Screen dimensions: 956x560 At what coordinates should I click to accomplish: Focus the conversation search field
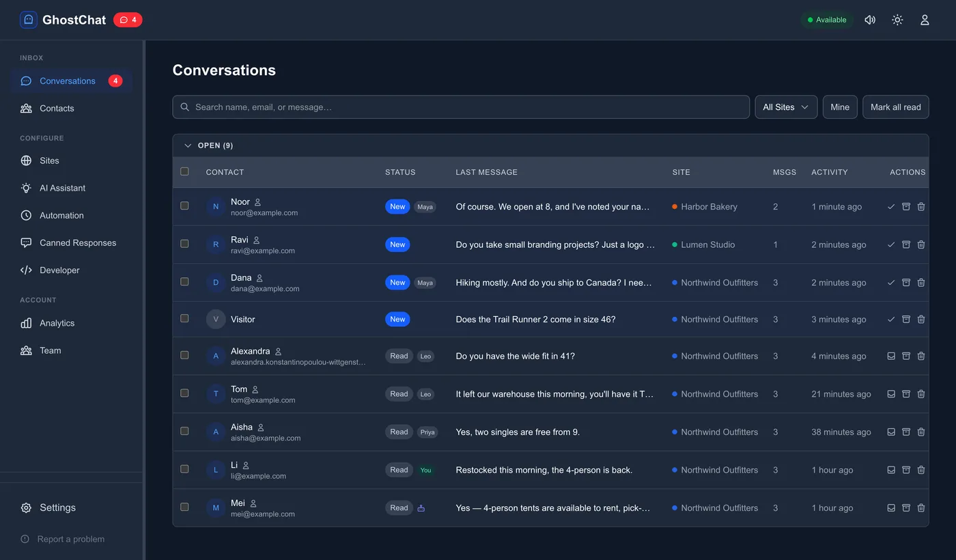click(461, 107)
